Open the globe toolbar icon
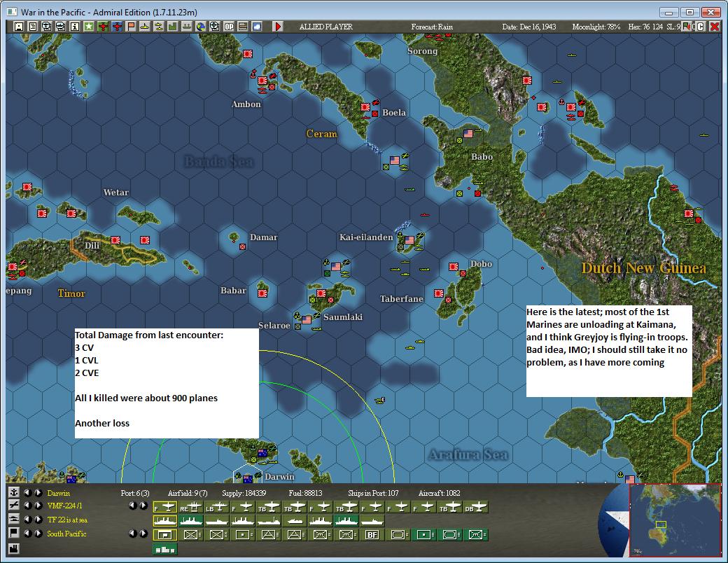728x563 pixels. 201,27
